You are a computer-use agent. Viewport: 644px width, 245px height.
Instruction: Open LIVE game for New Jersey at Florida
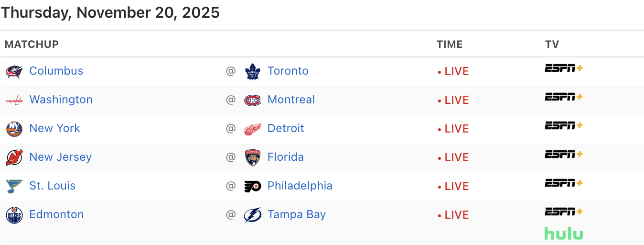click(456, 157)
